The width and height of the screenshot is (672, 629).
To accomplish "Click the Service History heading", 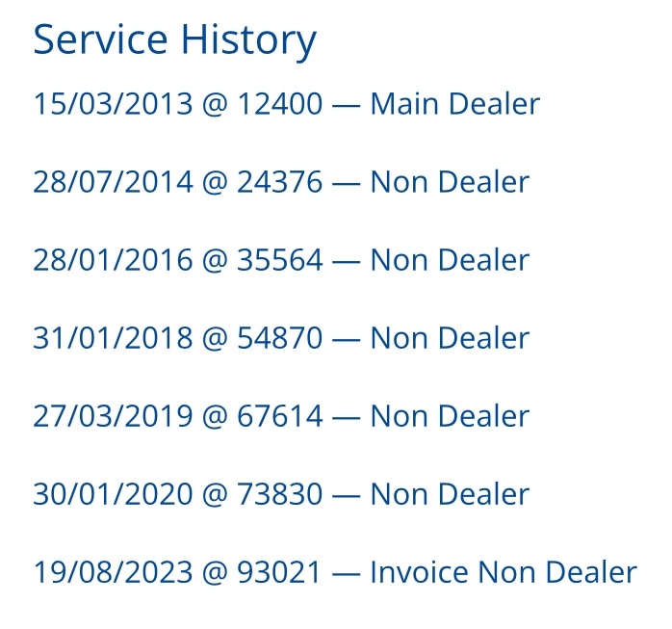I will pos(174,40).
